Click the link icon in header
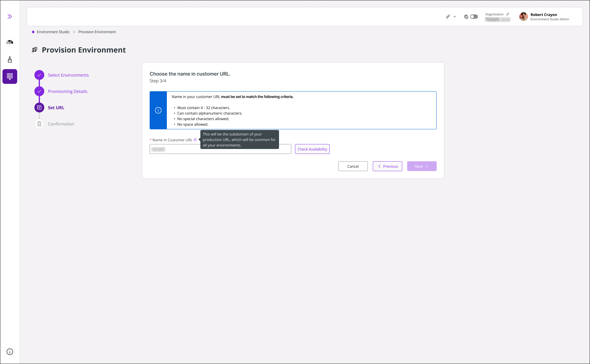This screenshot has width=590, height=364. (448, 17)
